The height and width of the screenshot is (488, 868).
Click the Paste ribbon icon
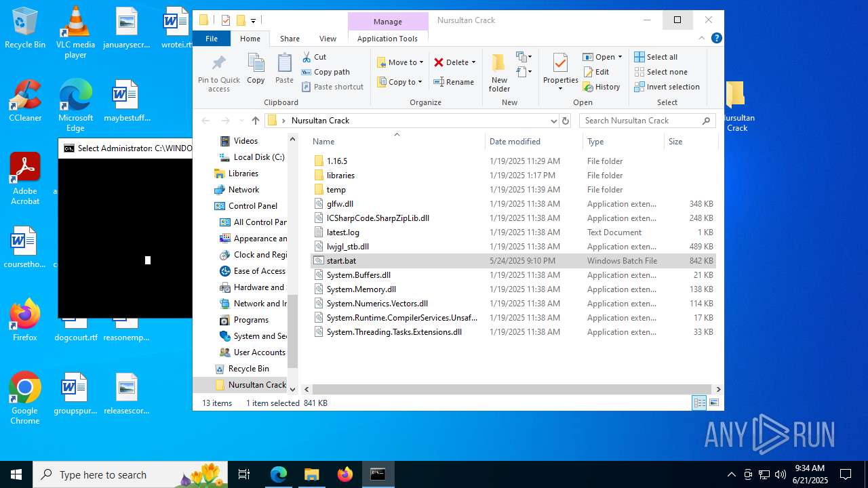(x=284, y=69)
